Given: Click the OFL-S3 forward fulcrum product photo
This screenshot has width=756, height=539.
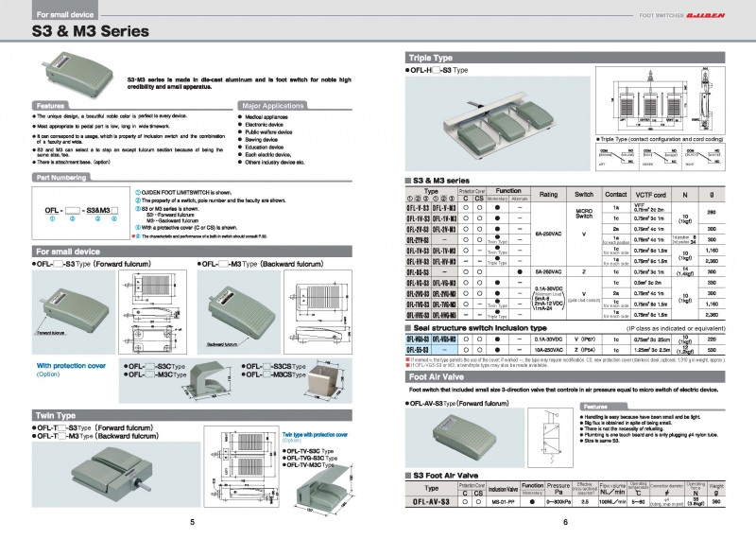Looking at the screenshot, I should (74, 312).
